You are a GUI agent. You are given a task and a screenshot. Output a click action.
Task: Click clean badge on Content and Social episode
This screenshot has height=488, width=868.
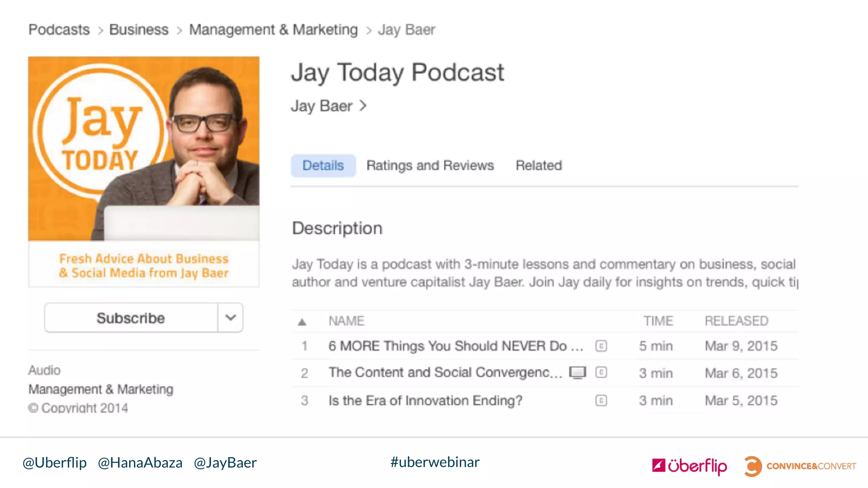pyautogui.click(x=601, y=372)
